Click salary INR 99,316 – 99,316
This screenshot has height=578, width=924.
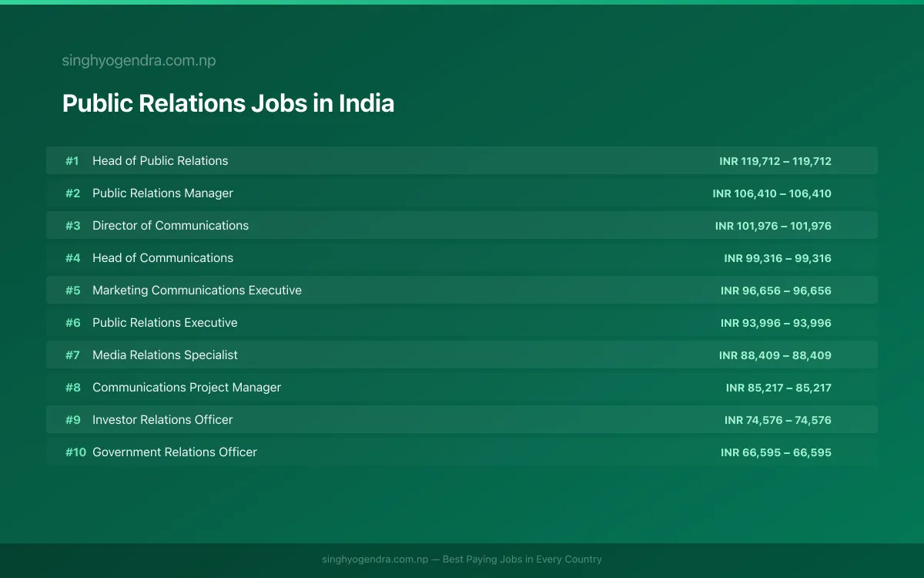click(778, 258)
